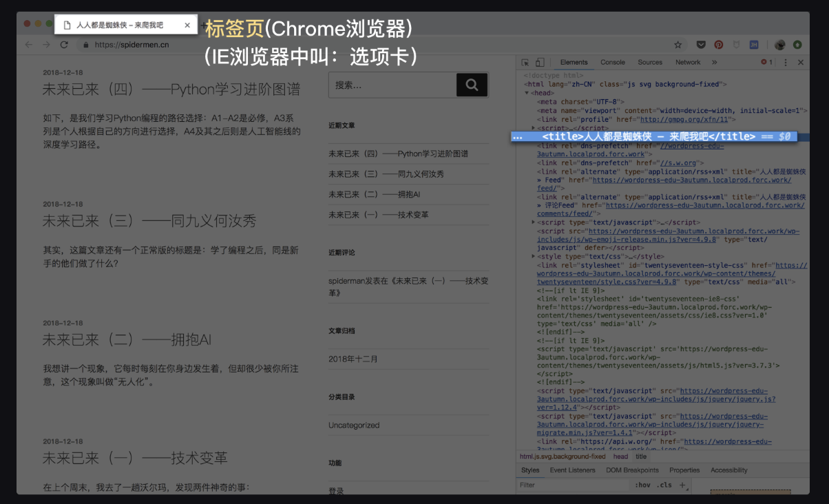Show more DevTools tabs with the chevron
The height and width of the screenshot is (504, 829).
coord(714,62)
